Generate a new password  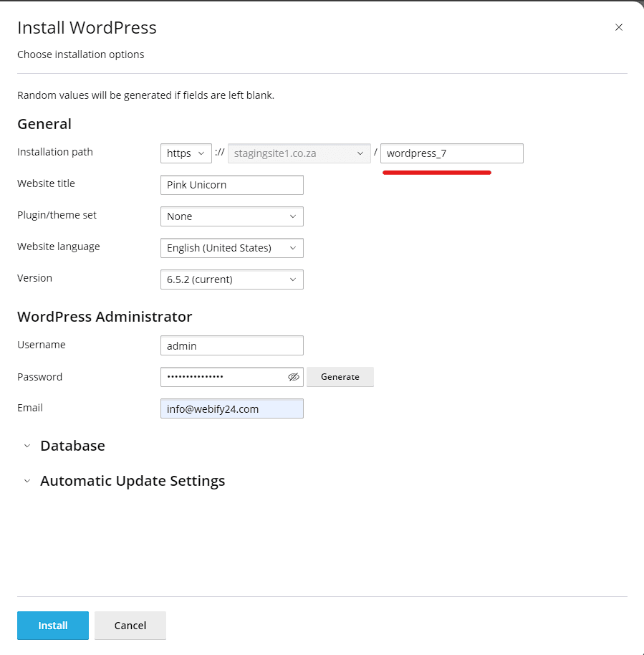point(340,377)
